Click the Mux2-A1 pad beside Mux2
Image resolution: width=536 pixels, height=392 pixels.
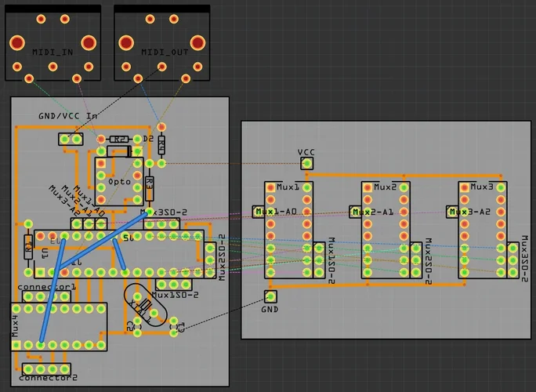(355, 212)
